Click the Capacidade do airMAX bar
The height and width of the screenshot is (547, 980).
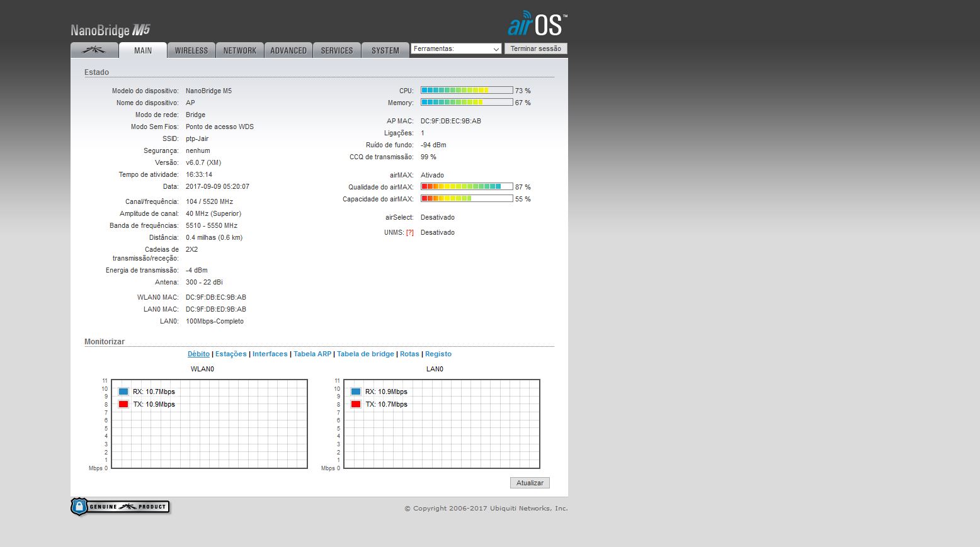point(467,199)
